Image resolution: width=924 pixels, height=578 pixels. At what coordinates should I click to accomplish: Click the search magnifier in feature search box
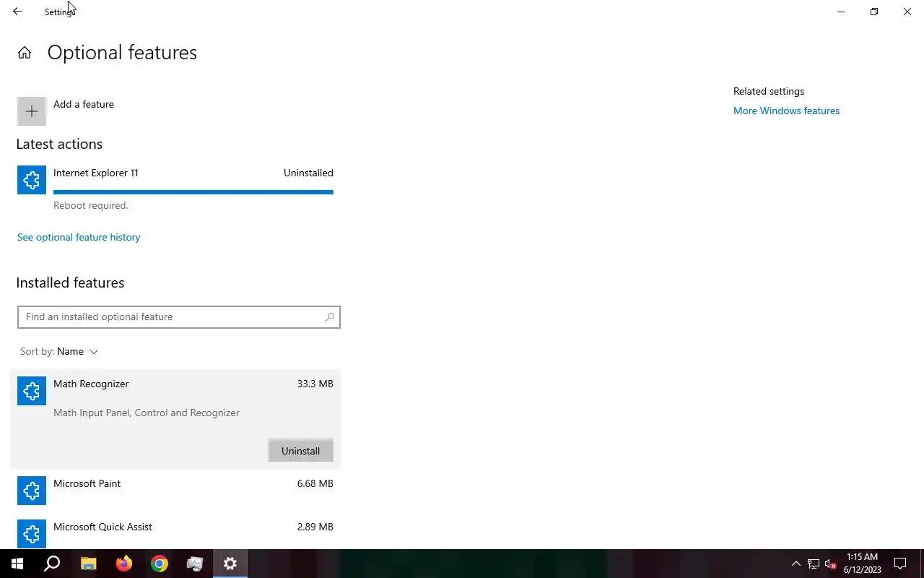[x=330, y=316]
